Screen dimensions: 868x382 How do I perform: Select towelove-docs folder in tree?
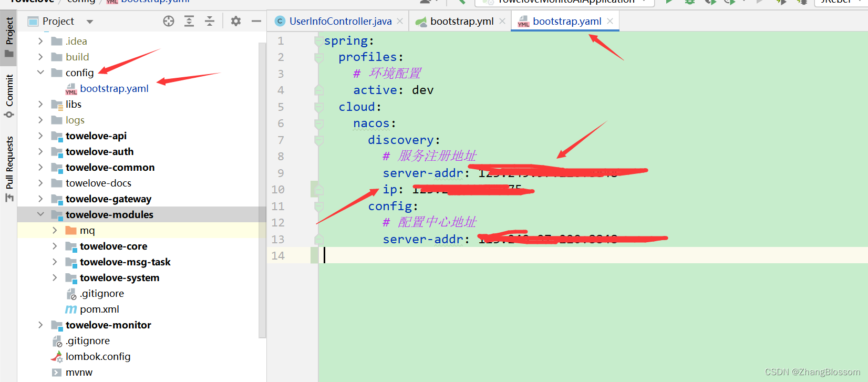(x=98, y=183)
